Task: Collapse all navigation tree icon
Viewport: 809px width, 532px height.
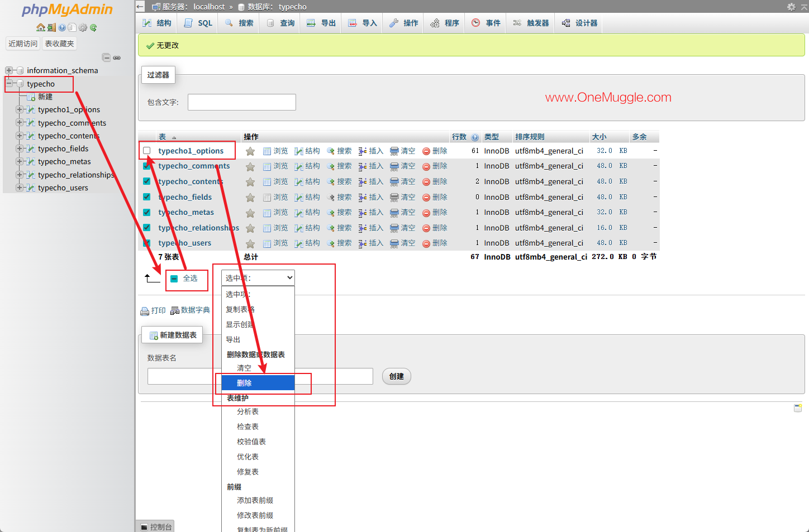Action: 106,57
